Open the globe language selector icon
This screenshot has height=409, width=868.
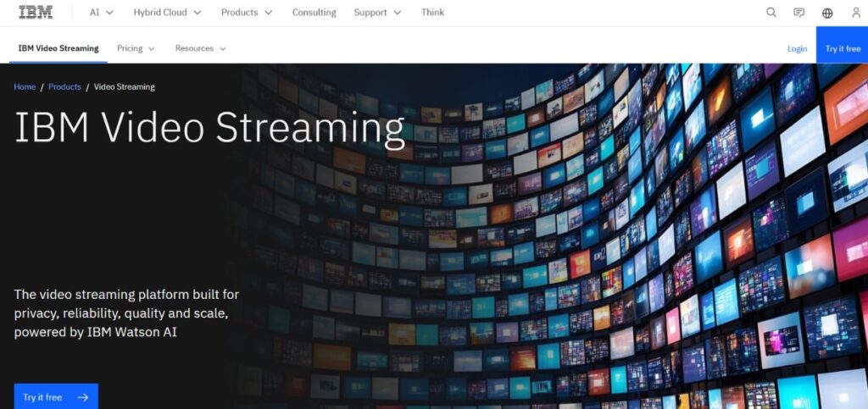(x=827, y=13)
